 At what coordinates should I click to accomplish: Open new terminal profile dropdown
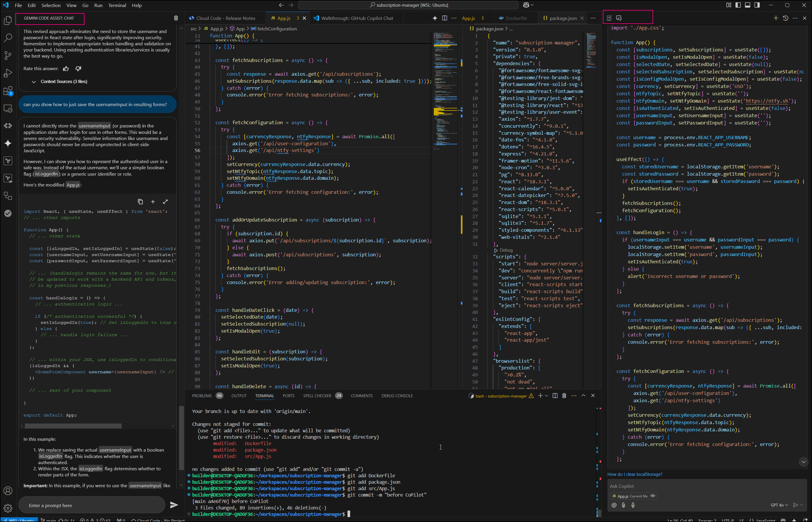click(546, 395)
